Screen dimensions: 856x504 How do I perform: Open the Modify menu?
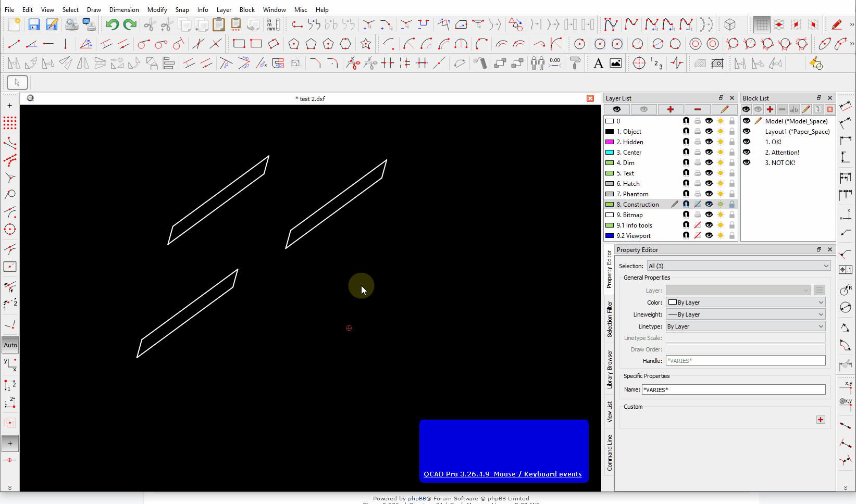point(157,9)
